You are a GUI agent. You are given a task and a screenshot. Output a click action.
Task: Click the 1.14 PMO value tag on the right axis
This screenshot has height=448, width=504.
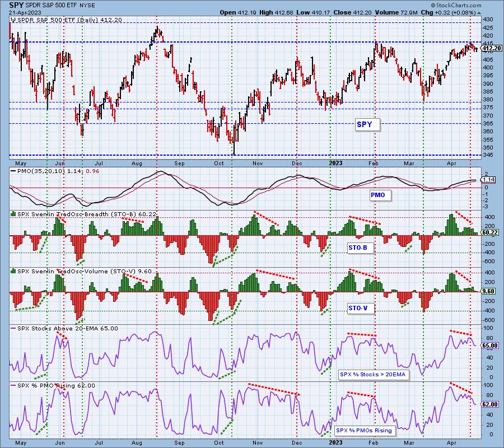click(x=489, y=180)
